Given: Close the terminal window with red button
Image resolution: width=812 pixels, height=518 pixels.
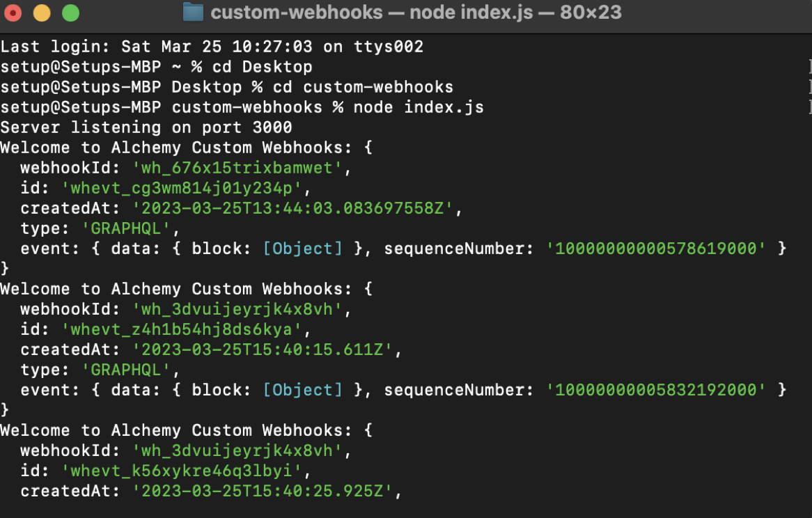Looking at the screenshot, I should click(13, 13).
